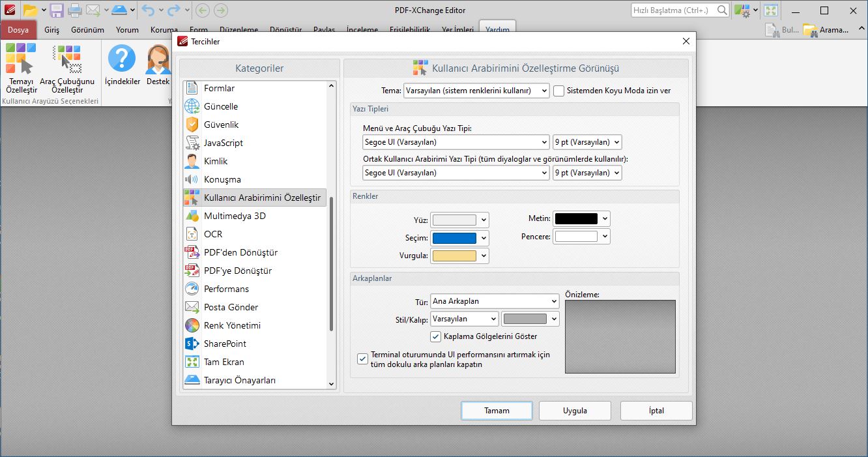
Task: Click the email envelope icon in quick toolbar
Action: tap(93, 10)
